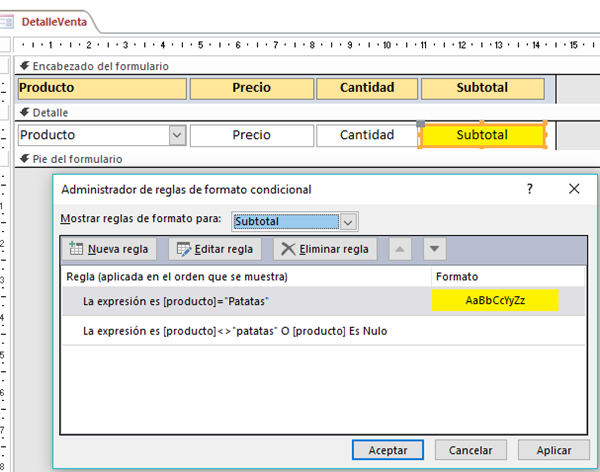Select the Subtotal detail text box
Image resolution: width=600 pixels, height=472 pixels.
(482, 135)
